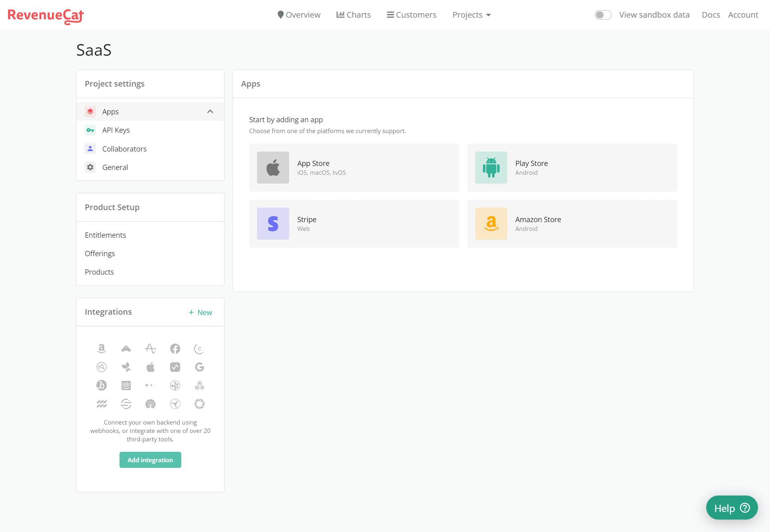Open Entitlements under Product Setup
Image resolution: width=770 pixels, height=532 pixels.
105,235
